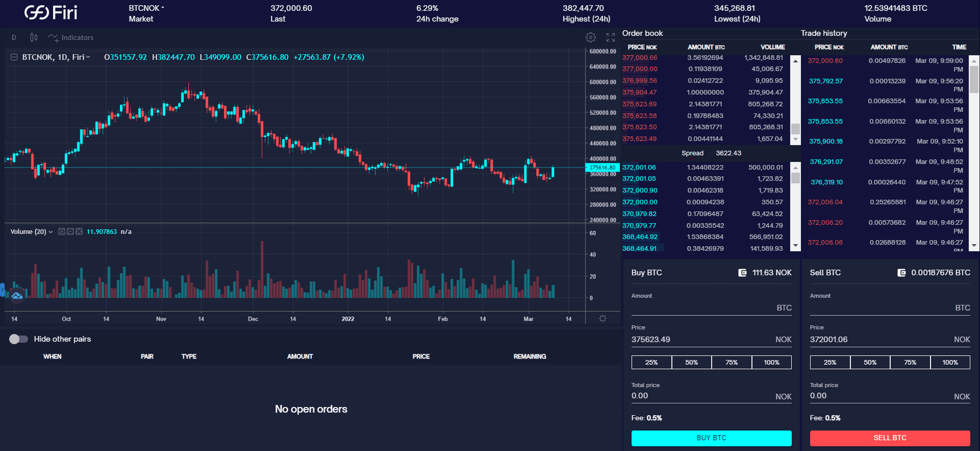The height and width of the screenshot is (451, 980).
Task: Select 50% in the Buy BTC panel
Action: click(691, 362)
